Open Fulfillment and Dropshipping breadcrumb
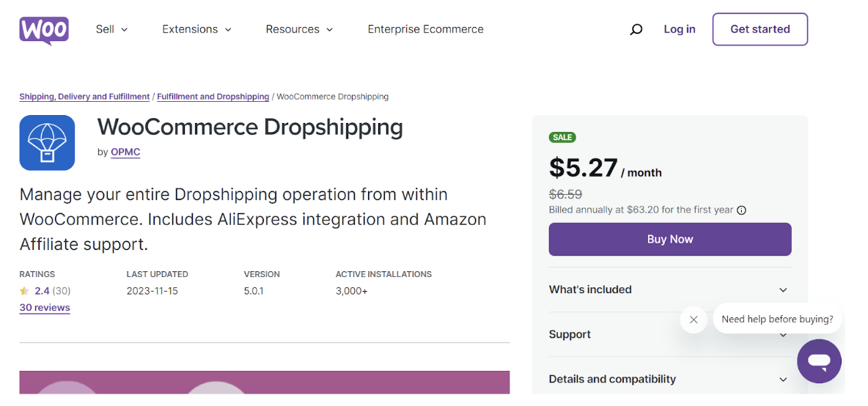Screen dimensions: 868x406 [x=213, y=97]
